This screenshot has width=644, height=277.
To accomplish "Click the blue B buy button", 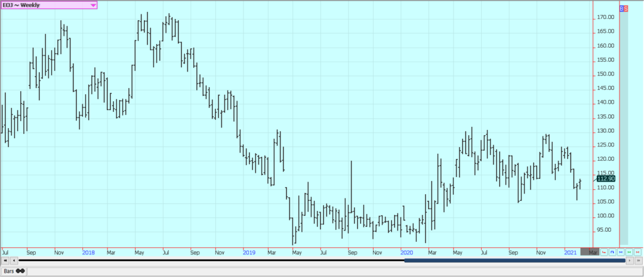I will [621, 8].
